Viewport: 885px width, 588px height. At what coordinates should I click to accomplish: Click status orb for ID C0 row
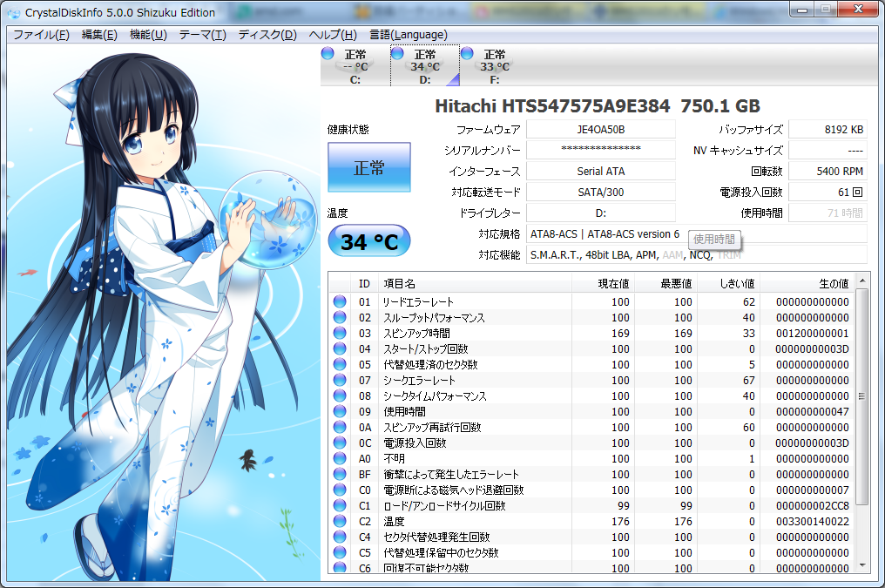(340, 490)
